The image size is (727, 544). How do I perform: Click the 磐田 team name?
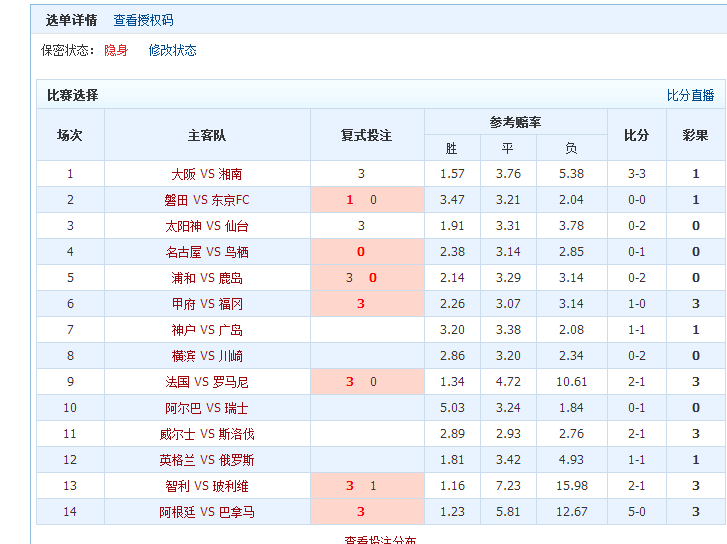pyautogui.click(x=176, y=200)
